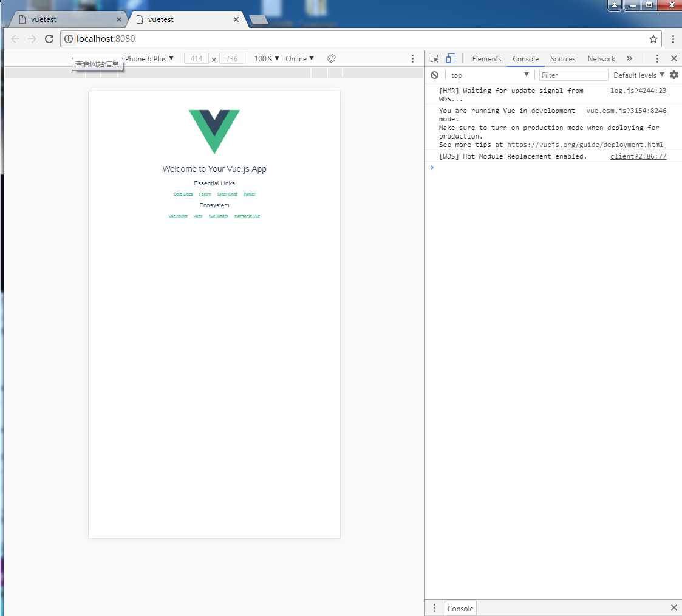Open the awesome-vue link
This screenshot has width=682, height=616.
tap(247, 216)
